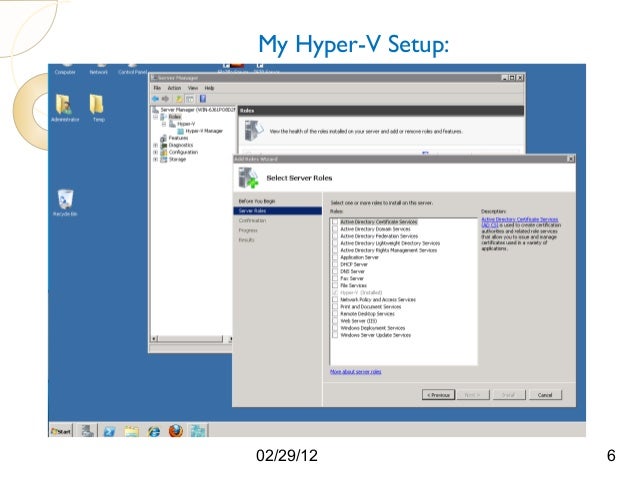Enable the DNS Server role checkbox
Screen dimensions: 638x479
click(x=335, y=271)
